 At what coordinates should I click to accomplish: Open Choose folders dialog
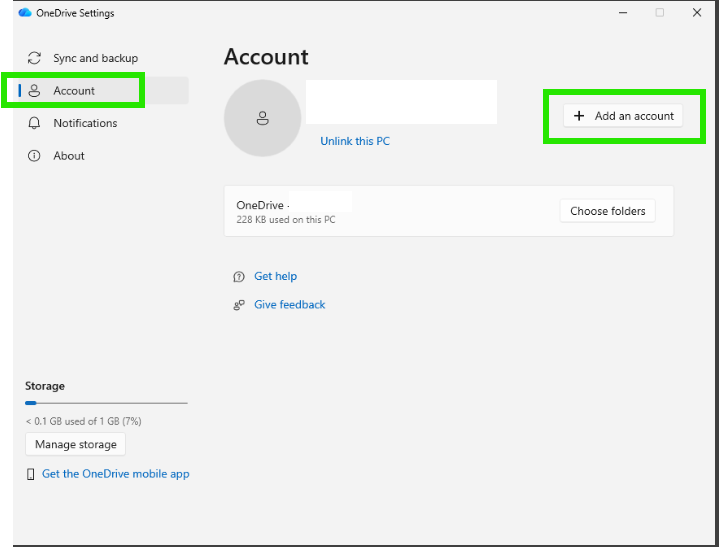pos(608,211)
